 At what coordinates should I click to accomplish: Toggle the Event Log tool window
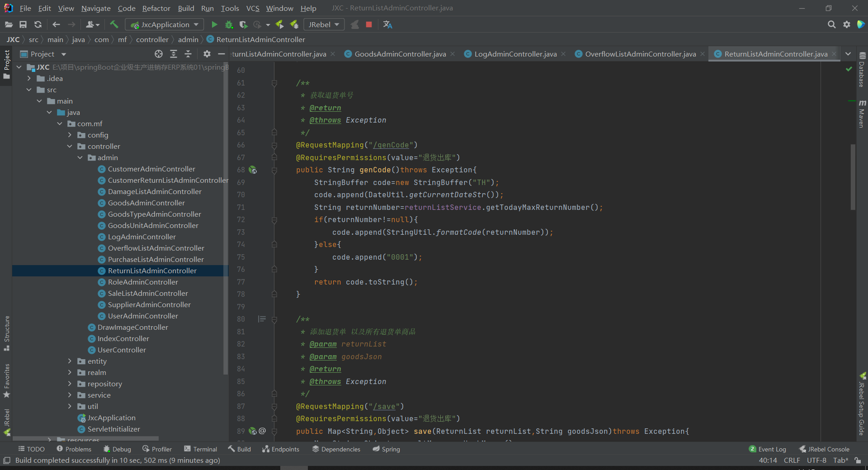click(x=767, y=449)
